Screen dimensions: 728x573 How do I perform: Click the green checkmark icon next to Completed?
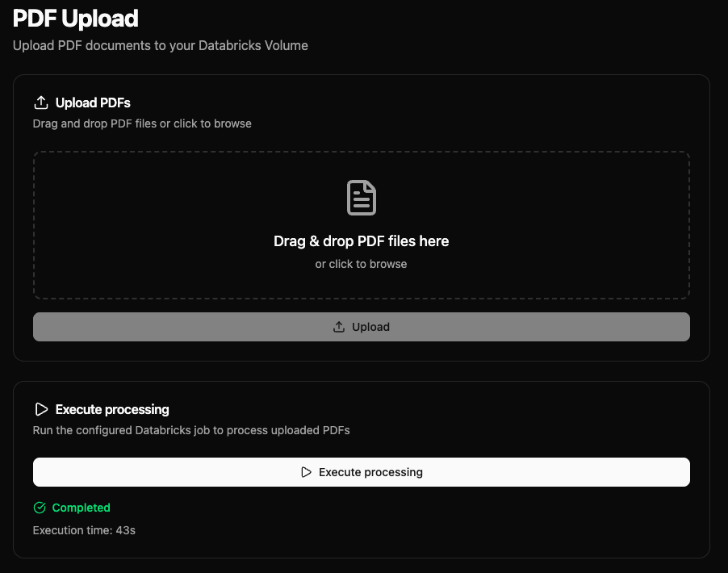click(40, 508)
